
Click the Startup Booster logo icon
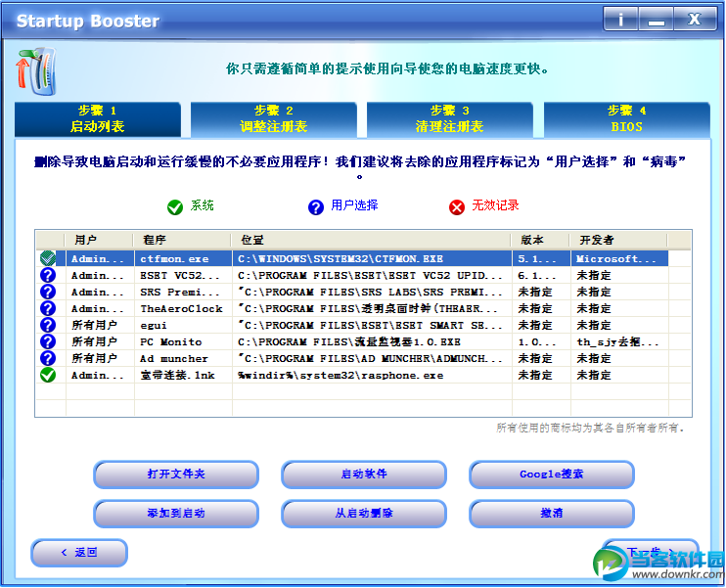36,70
